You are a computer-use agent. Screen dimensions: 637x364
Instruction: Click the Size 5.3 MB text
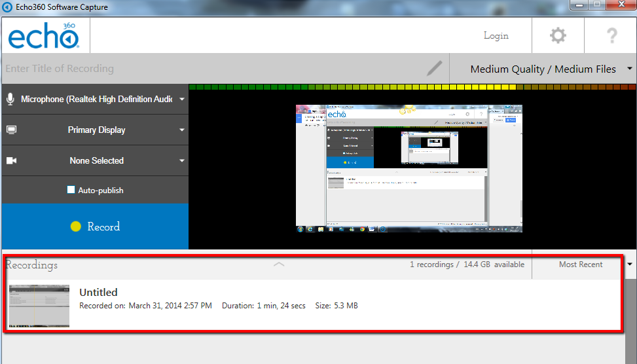(x=337, y=306)
